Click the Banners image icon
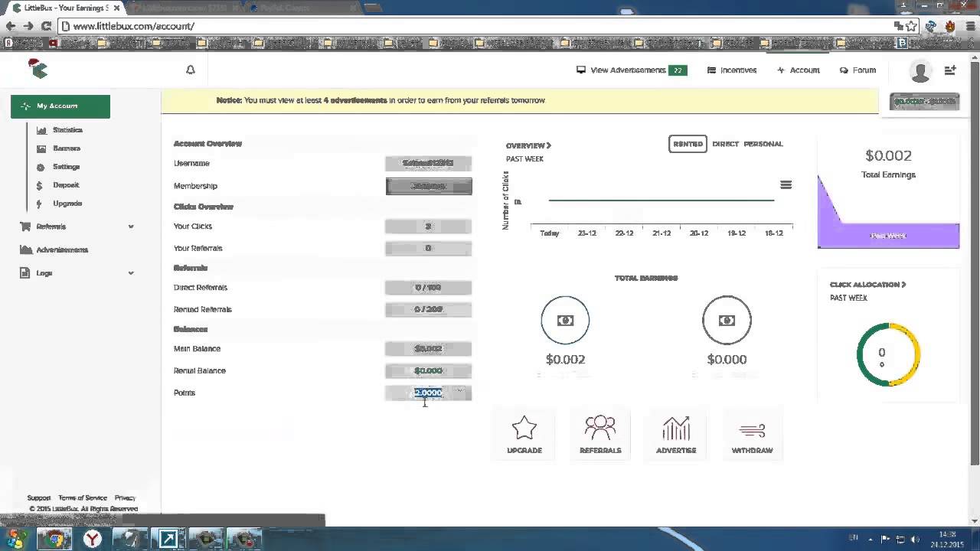 pyautogui.click(x=41, y=148)
